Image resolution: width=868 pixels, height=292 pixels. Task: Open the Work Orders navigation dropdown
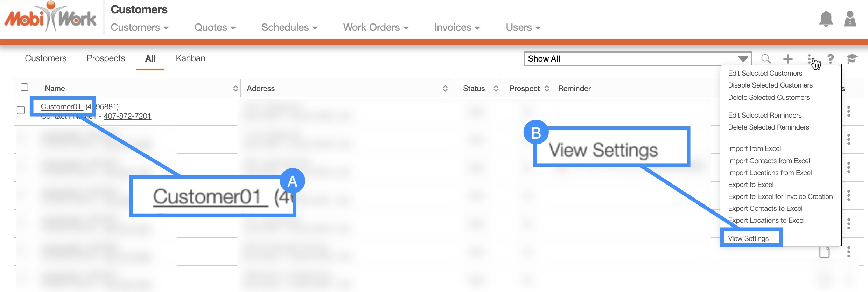376,28
